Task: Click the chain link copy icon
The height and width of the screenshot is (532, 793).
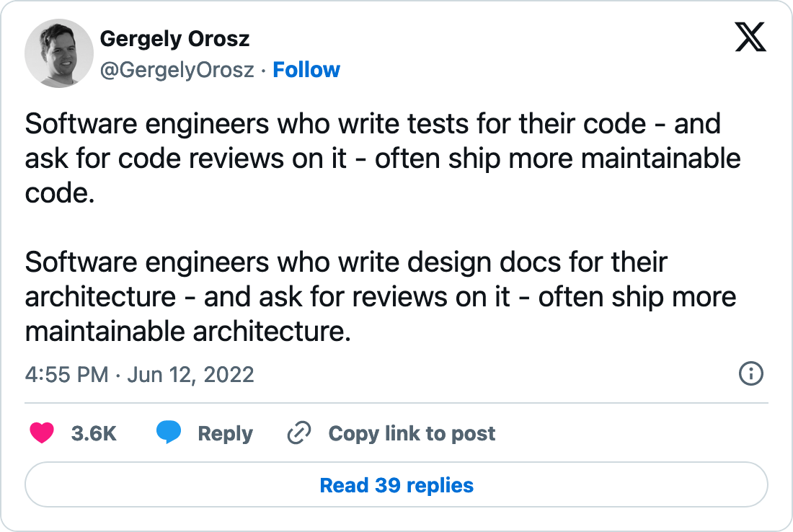Action: point(298,433)
